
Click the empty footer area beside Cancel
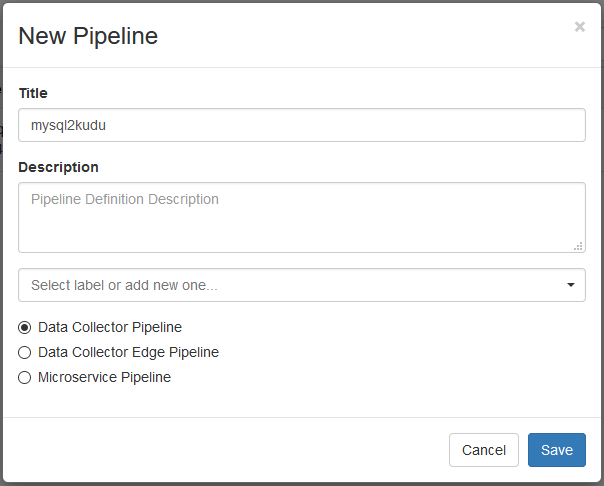click(x=230, y=450)
